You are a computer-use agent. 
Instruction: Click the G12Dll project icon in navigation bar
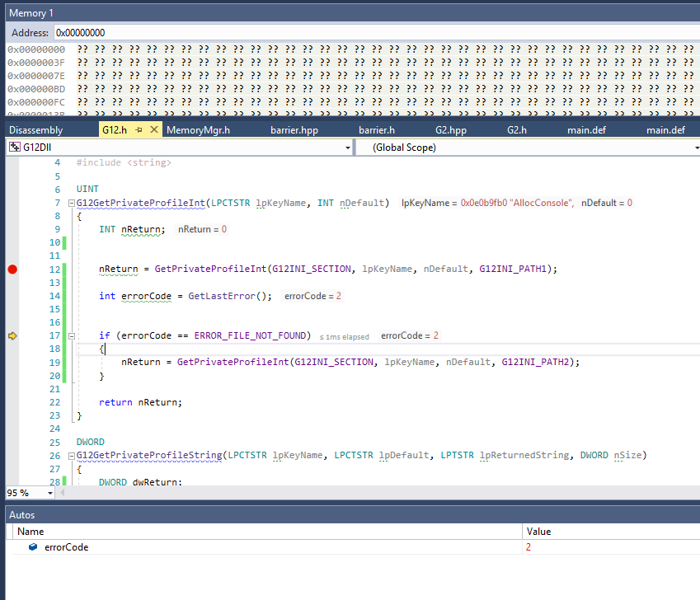[x=15, y=148]
